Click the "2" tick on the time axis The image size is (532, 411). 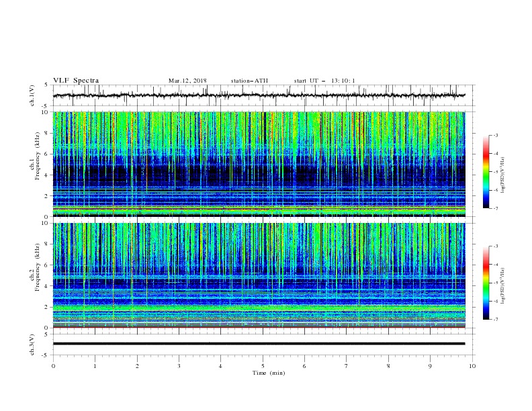137,366
